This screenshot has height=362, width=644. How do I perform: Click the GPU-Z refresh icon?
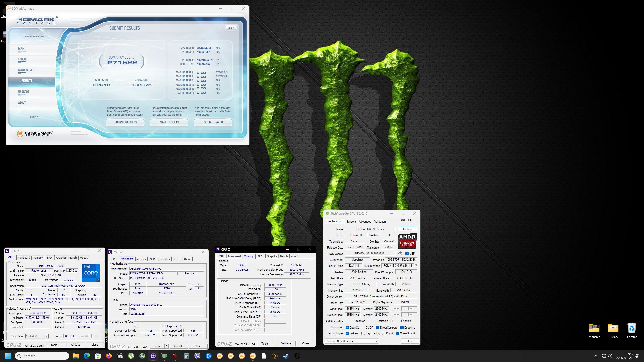[410, 220]
